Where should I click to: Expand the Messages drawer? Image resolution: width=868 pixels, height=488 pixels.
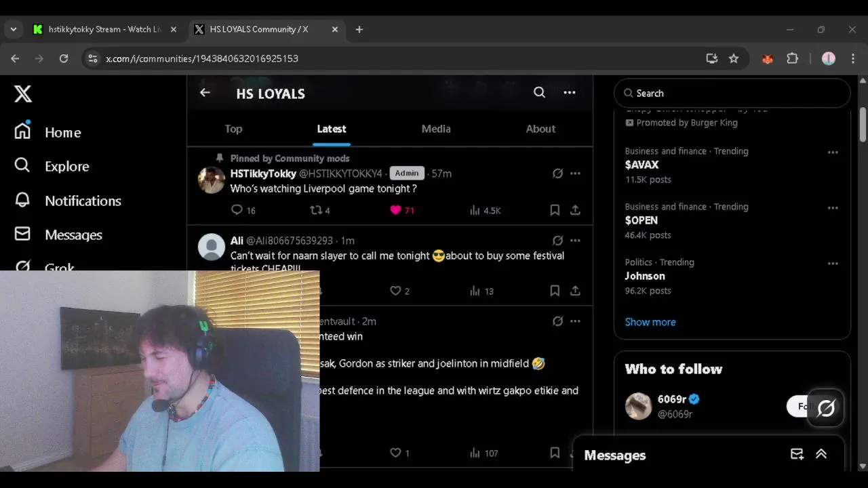821,454
